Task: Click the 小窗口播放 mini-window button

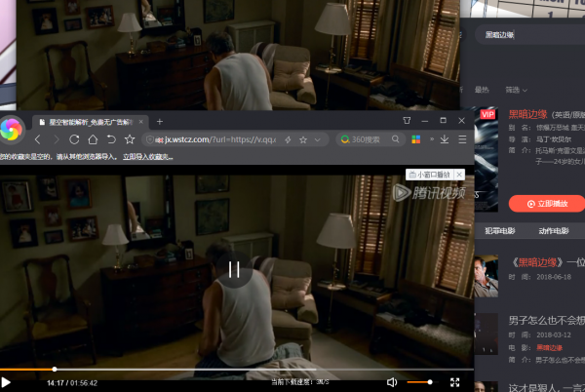Action: pyautogui.click(x=430, y=175)
